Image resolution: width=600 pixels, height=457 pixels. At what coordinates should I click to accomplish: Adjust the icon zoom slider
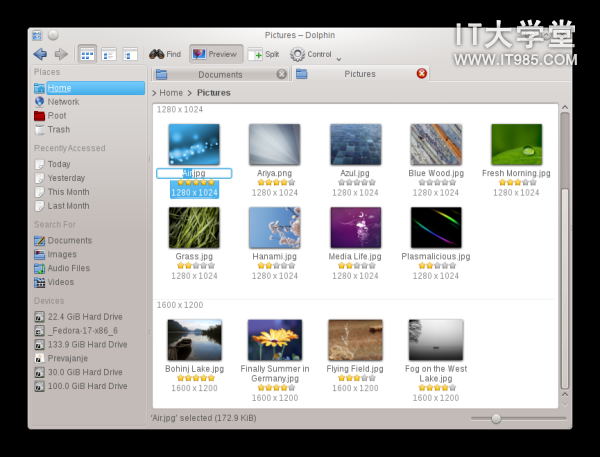click(496, 418)
